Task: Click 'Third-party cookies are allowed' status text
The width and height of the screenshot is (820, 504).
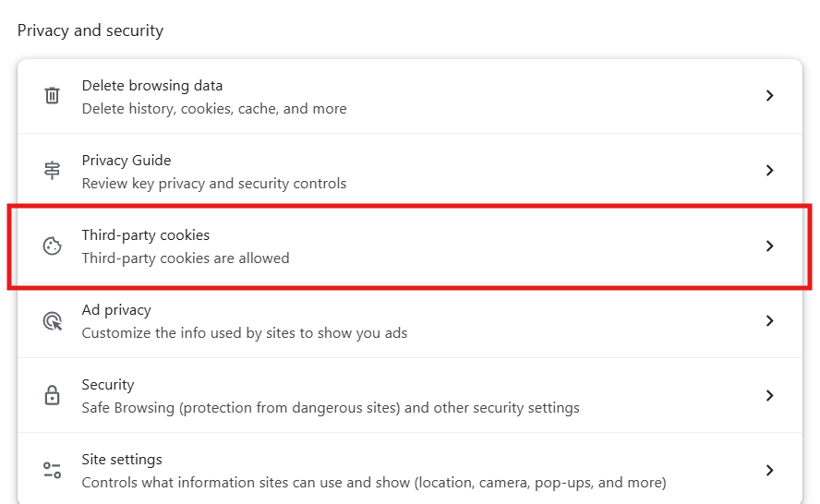Action: [186, 258]
